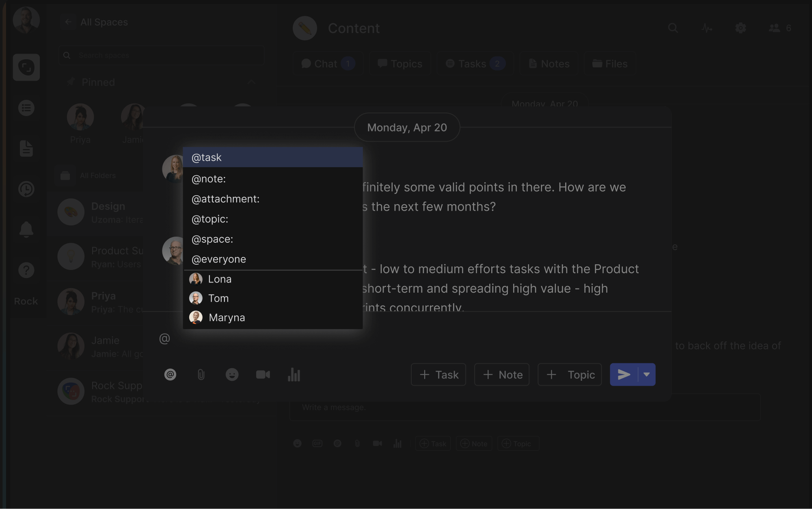The width and height of the screenshot is (812, 509).
Task: Open the send options dropdown arrow
Action: [x=647, y=374]
